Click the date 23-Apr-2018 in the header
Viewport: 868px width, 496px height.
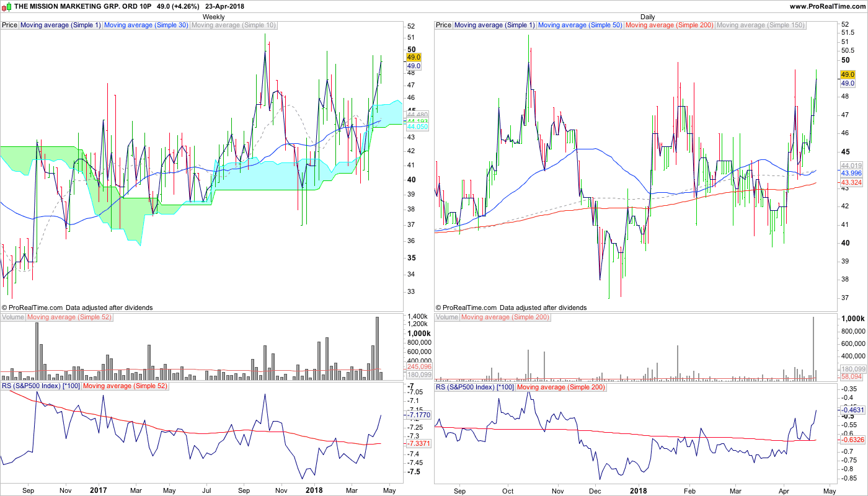tap(226, 6)
